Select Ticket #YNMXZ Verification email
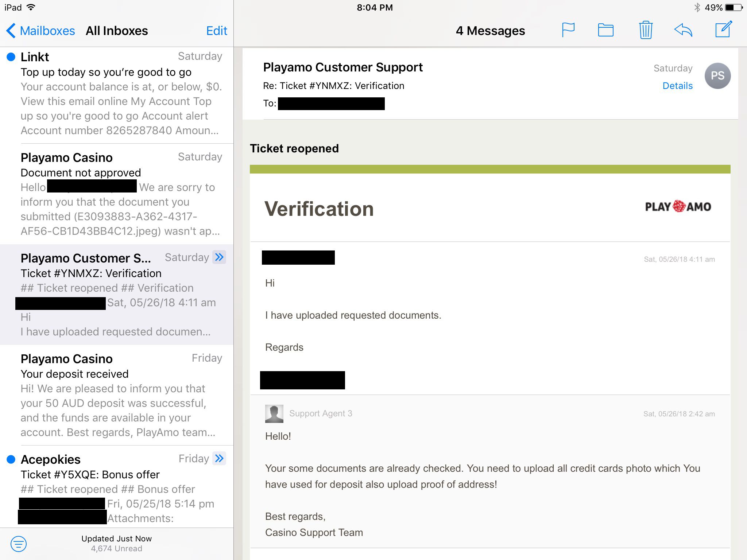Image resolution: width=747 pixels, height=560 pixels. point(117,295)
